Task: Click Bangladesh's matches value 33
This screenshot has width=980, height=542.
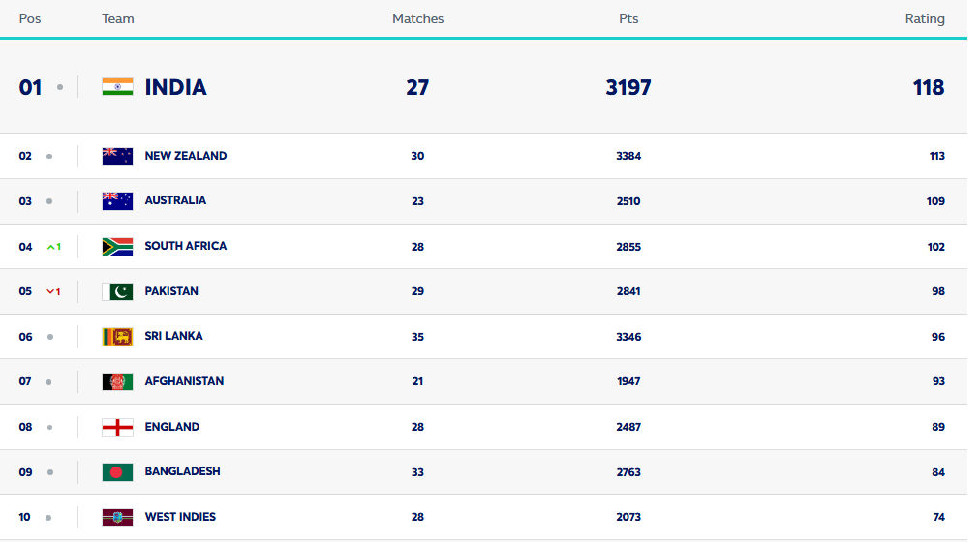Action: click(417, 472)
